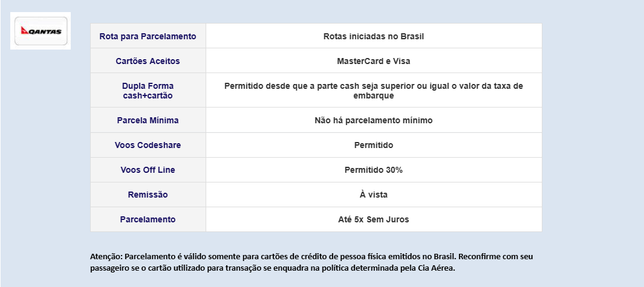Select the Parcelamento row label
The image size is (644, 287).
pyautogui.click(x=148, y=219)
